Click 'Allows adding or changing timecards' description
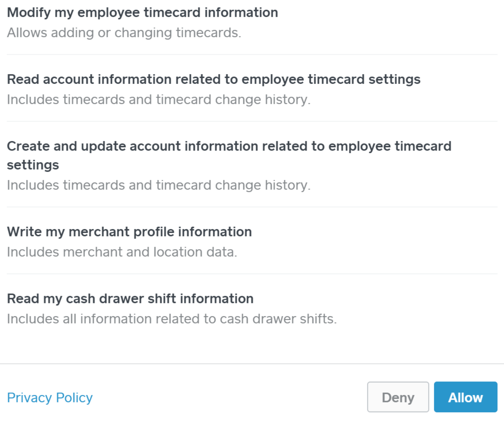504x425 pixels. pyautogui.click(x=124, y=33)
